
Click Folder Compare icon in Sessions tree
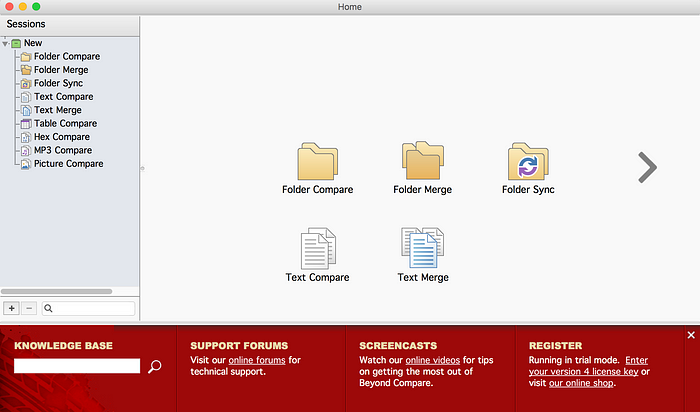(26, 57)
